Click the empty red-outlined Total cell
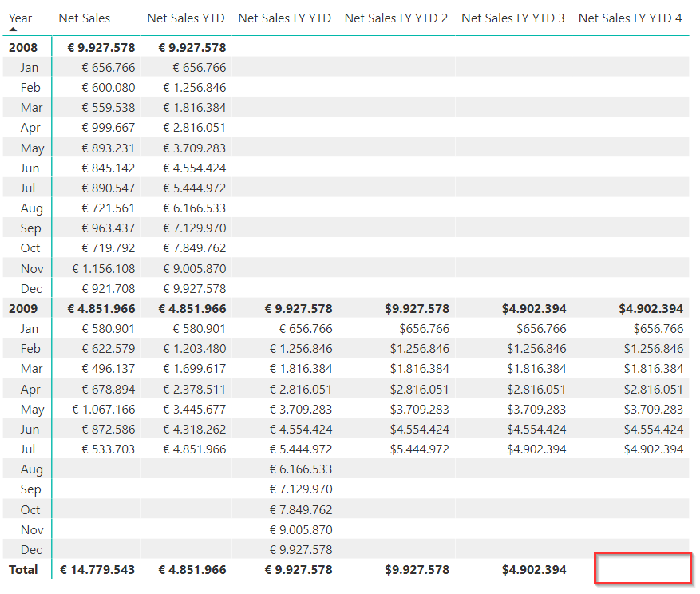This screenshot has height=594, width=700. tap(643, 568)
